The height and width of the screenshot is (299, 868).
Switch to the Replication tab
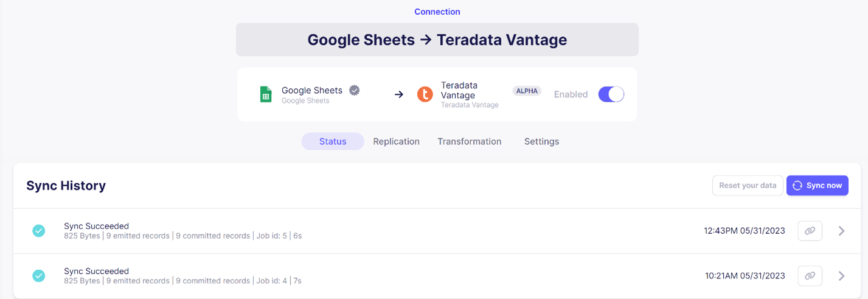(397, 141)
